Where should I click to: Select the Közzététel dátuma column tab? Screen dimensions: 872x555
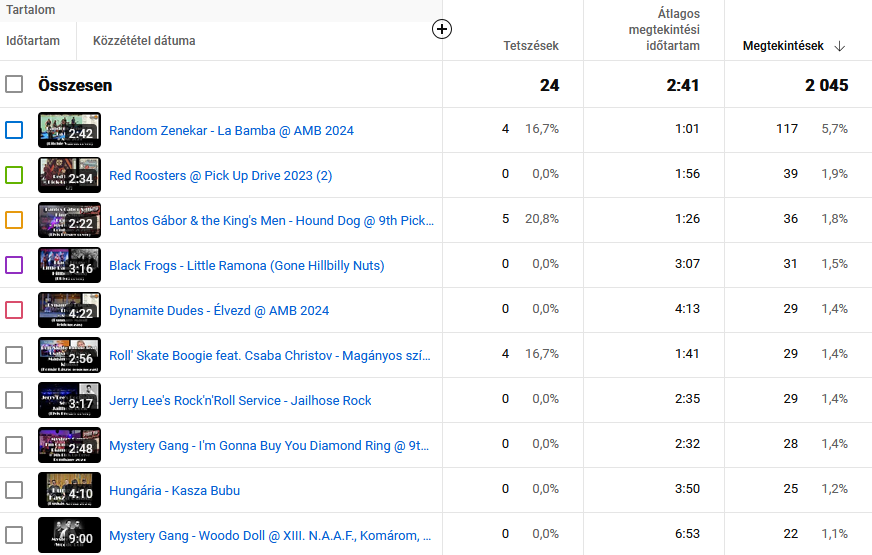point(144,41)
